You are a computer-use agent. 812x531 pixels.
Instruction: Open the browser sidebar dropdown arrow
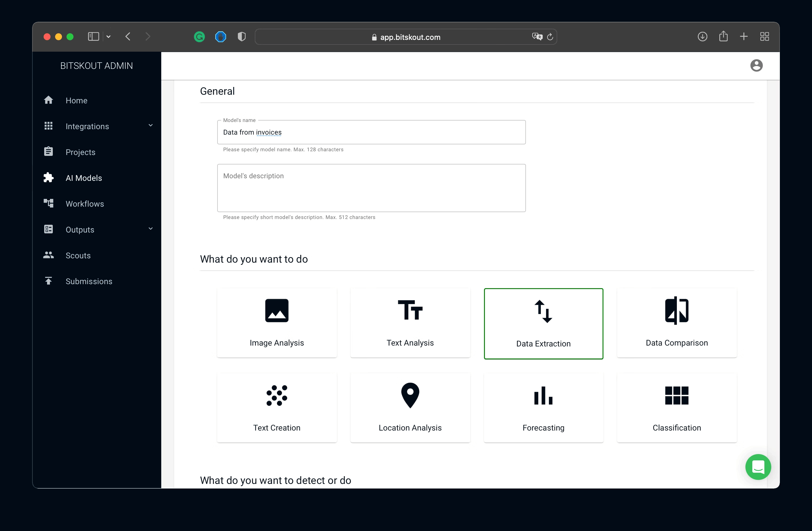(x=109, y=36)
